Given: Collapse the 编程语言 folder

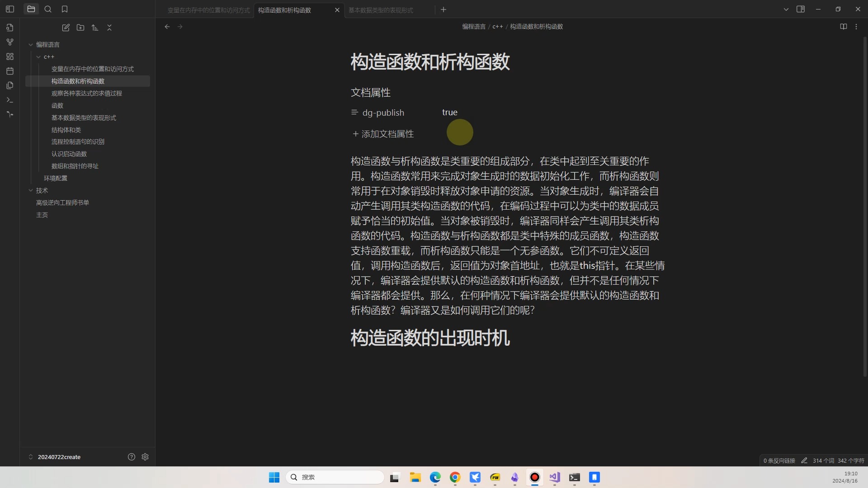Looking at the screenshot, I should tap(31, 45).
